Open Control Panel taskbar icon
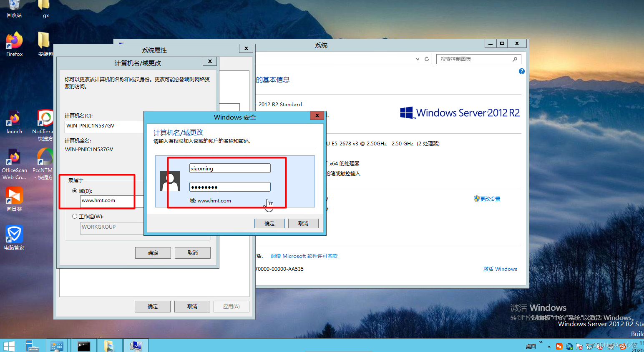Viewport: 644px width, 352px height. coord(56,346)
